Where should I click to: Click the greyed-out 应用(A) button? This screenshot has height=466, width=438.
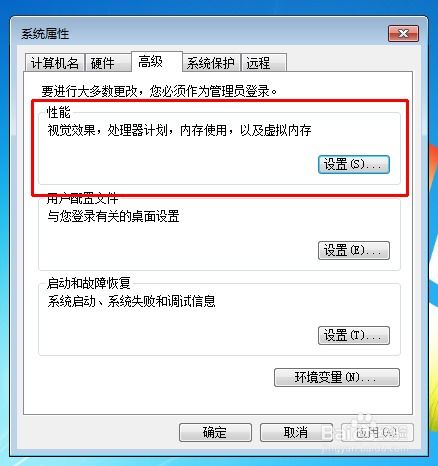(x=377, y=433)
